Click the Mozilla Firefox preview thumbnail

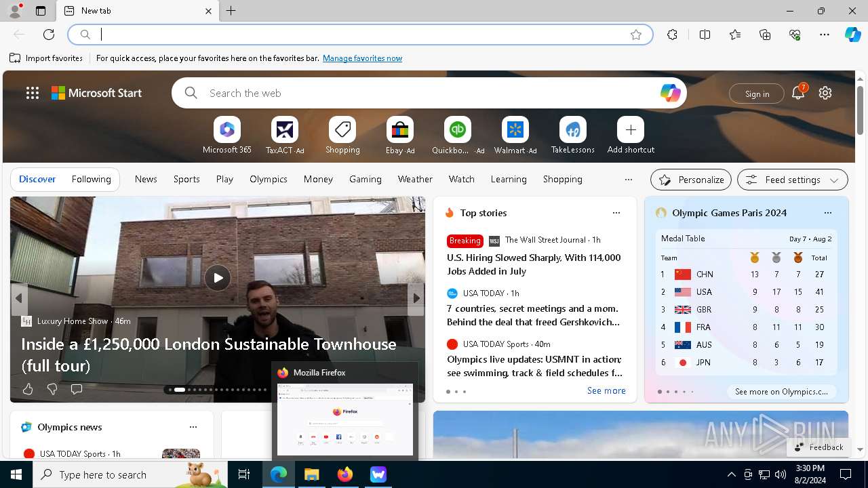[x=345, y=420]
